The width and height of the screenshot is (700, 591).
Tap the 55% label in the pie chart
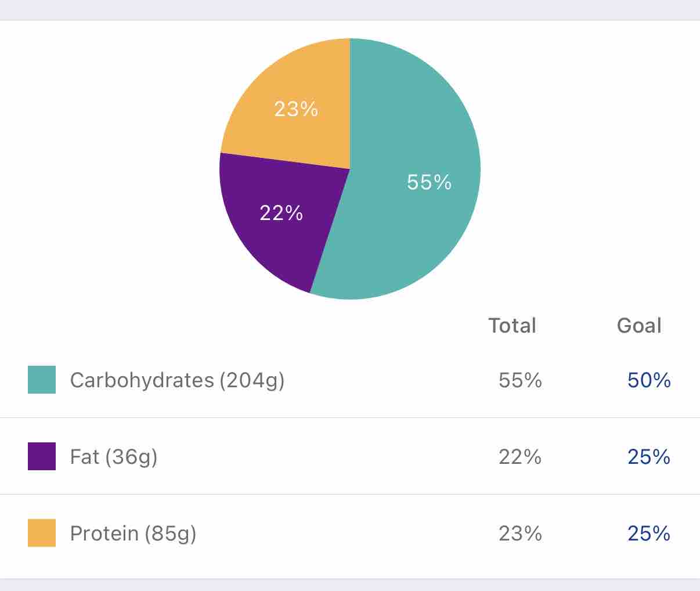429,182
